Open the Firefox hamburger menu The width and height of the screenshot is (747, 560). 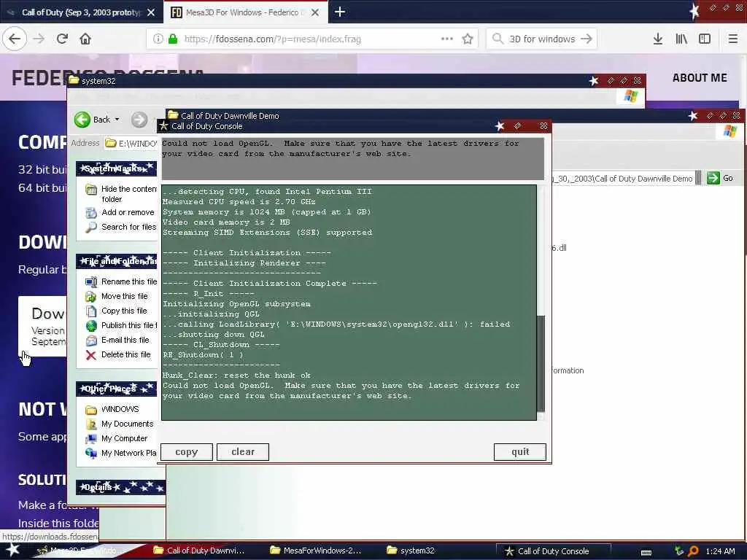coord(733,39)
